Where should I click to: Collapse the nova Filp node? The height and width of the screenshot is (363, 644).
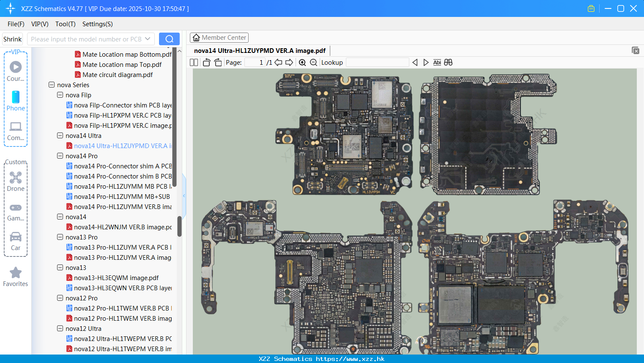(x=60, y=95)
